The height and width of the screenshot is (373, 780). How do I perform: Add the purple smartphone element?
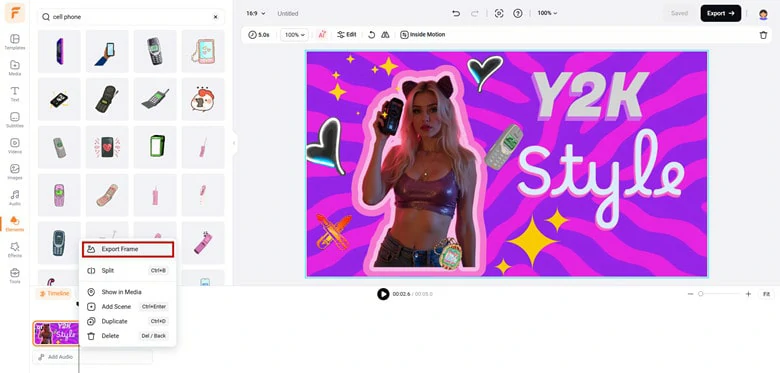59,51
